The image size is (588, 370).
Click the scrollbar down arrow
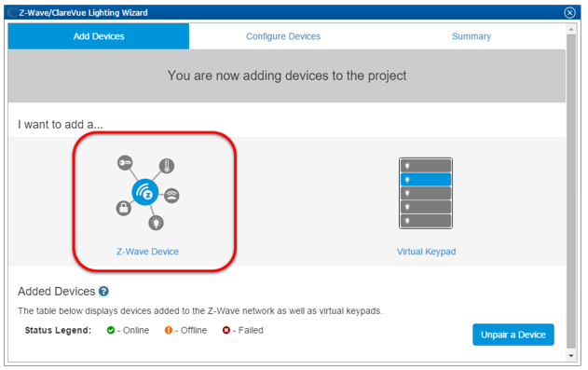pos(571,356)
